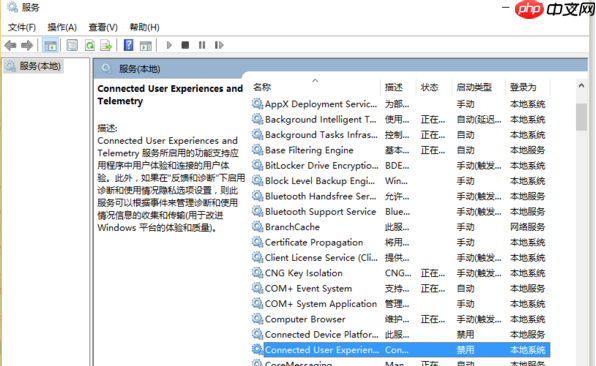Start service with the play icon

(x=169, y=45)
